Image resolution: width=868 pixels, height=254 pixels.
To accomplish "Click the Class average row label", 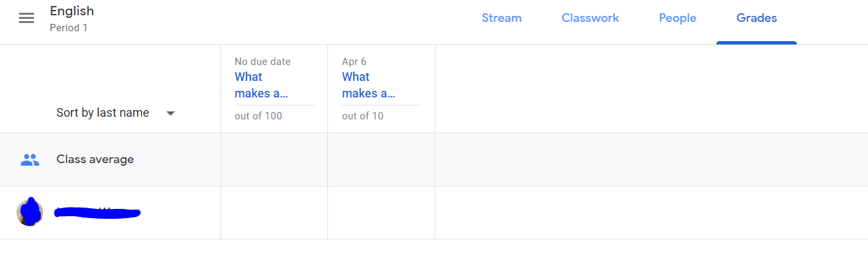I will click(95, 160).
